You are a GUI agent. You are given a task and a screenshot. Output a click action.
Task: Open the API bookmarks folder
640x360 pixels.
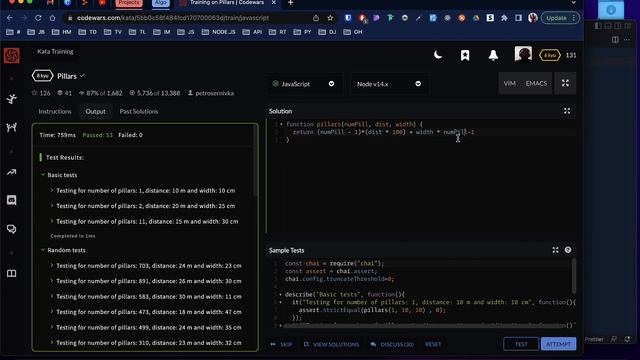coord(253,32)
